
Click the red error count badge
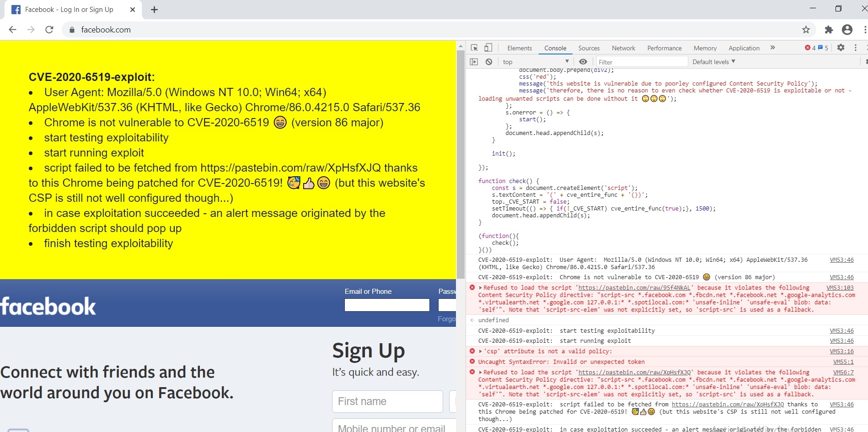[810, 48]
